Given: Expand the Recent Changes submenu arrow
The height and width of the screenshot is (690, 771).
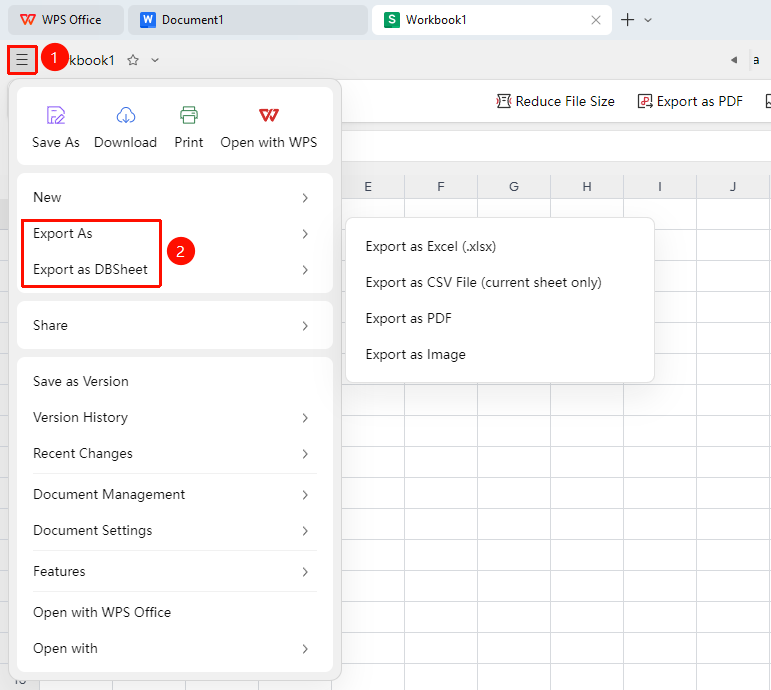Looking at the screenshot, I should click(x=305, y=453).
